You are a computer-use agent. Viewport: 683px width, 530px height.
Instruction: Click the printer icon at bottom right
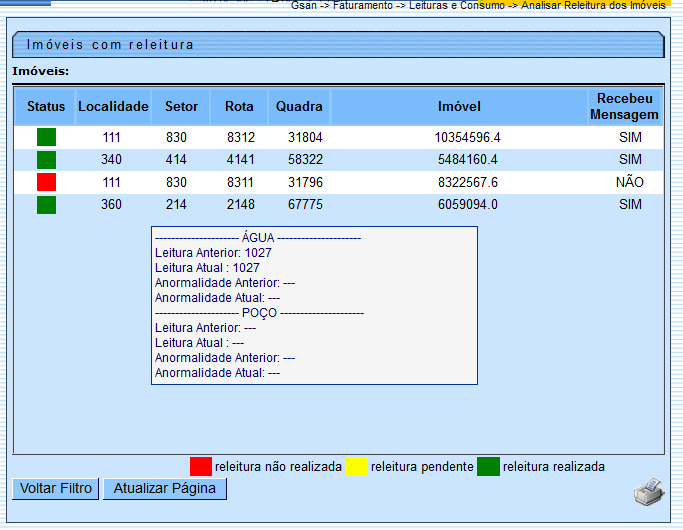(648, 491)
